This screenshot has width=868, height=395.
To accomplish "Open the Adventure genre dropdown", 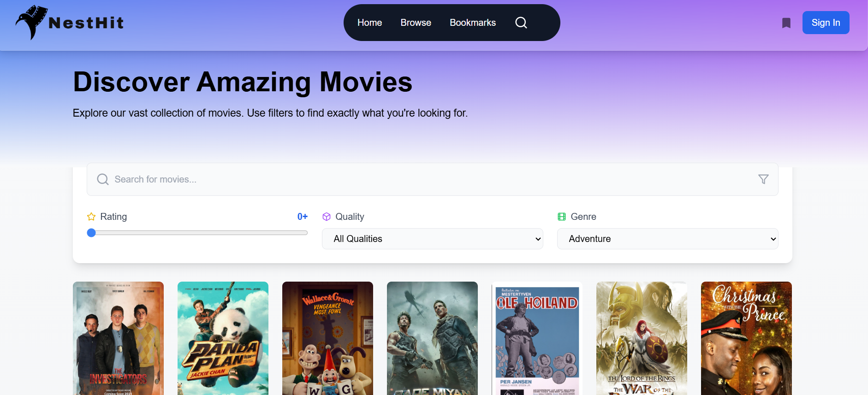I will (668, 239).
